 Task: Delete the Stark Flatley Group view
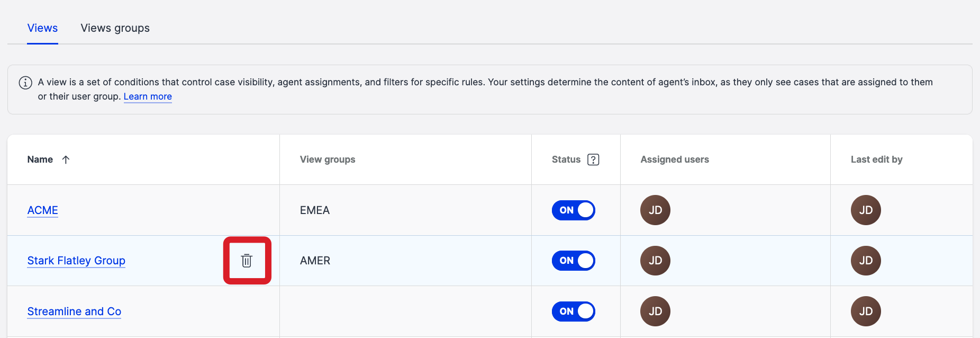(247, 261)
